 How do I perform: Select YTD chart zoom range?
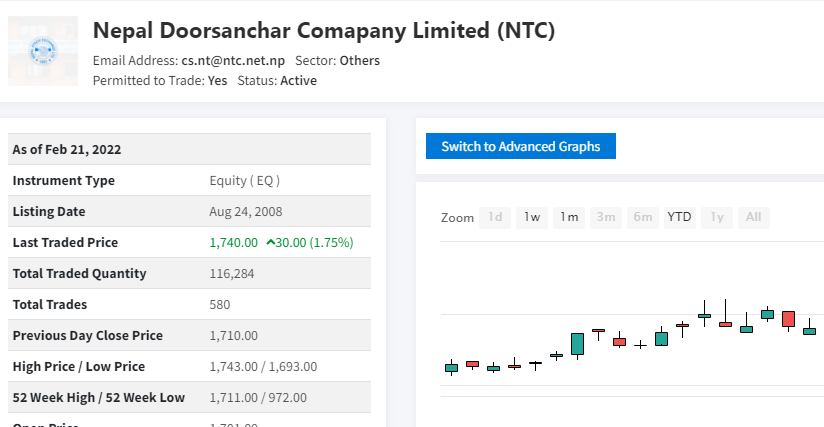click(680, 217)
